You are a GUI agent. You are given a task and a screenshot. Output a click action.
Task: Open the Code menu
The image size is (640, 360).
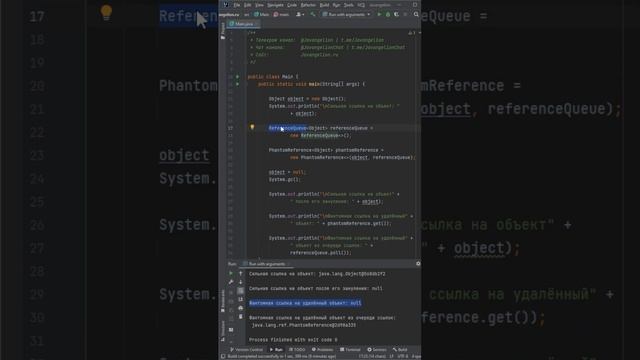tap(292, 5)
